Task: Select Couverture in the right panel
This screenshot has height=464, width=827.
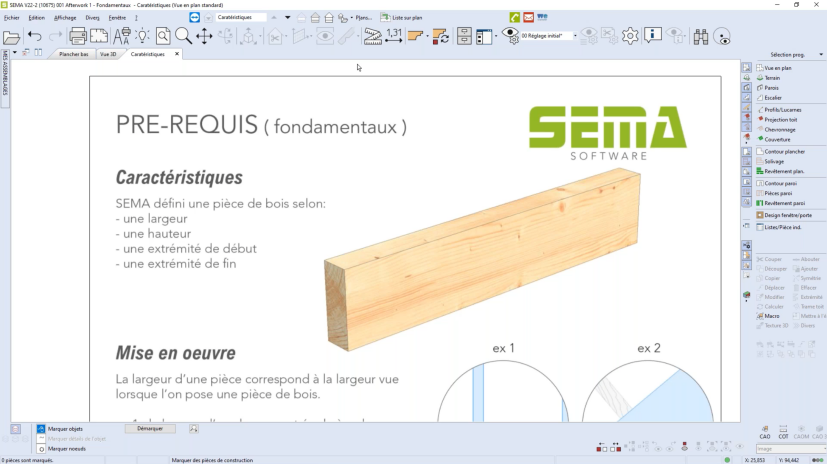Action: pos(777,139)
